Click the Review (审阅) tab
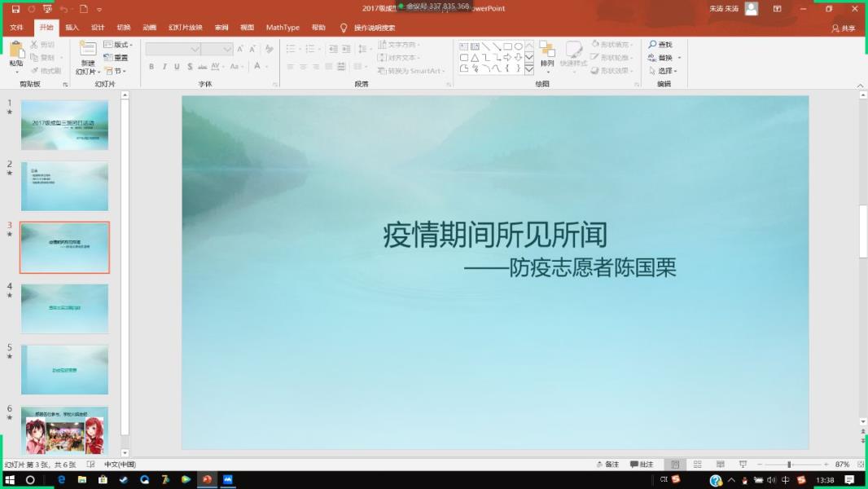The height and width of the screenshot is (489, 868). [x=221, y=28]
